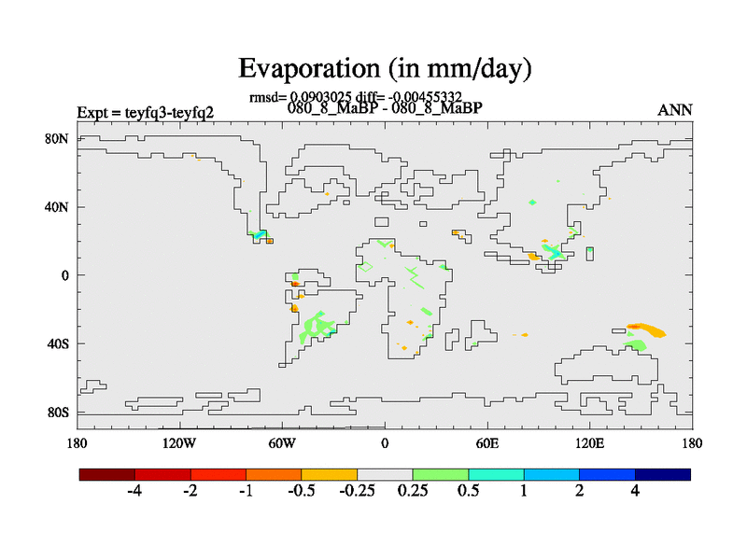The height and width of the screenshot is (560, 747).
Task: Click the '40S' latitude axis label
Action: pyautogui.click(x=59, y=343)
